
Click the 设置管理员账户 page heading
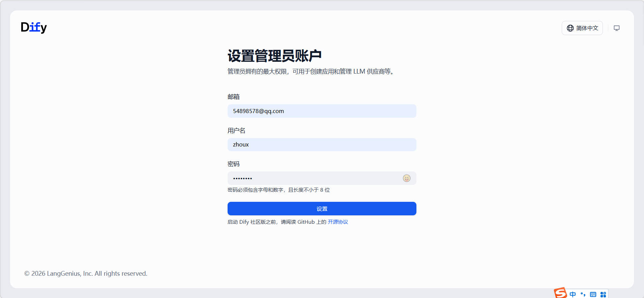274,56
